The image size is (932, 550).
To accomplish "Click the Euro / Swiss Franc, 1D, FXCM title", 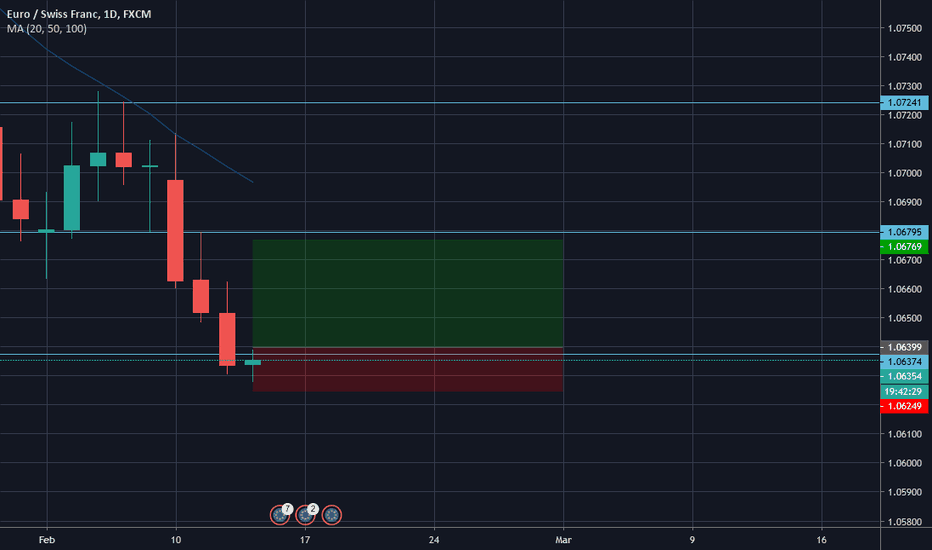I will pos(78,14).
